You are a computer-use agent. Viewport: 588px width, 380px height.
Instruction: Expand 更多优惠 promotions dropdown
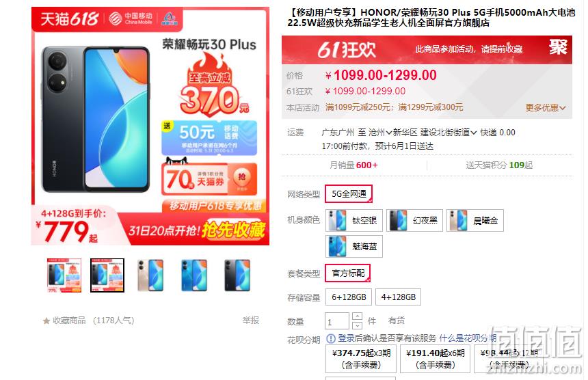(x=546, y=108)
